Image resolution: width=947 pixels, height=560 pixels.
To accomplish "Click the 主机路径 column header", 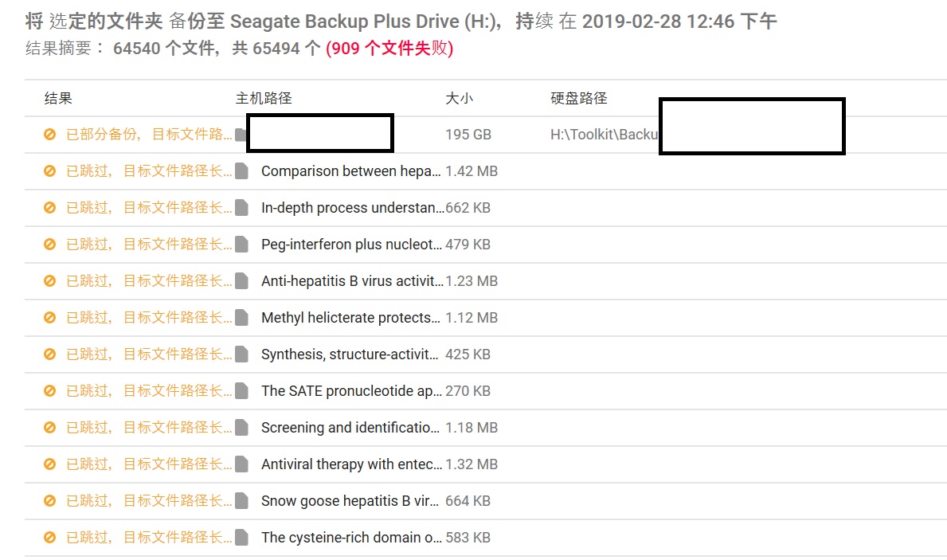I will [264, 98].
